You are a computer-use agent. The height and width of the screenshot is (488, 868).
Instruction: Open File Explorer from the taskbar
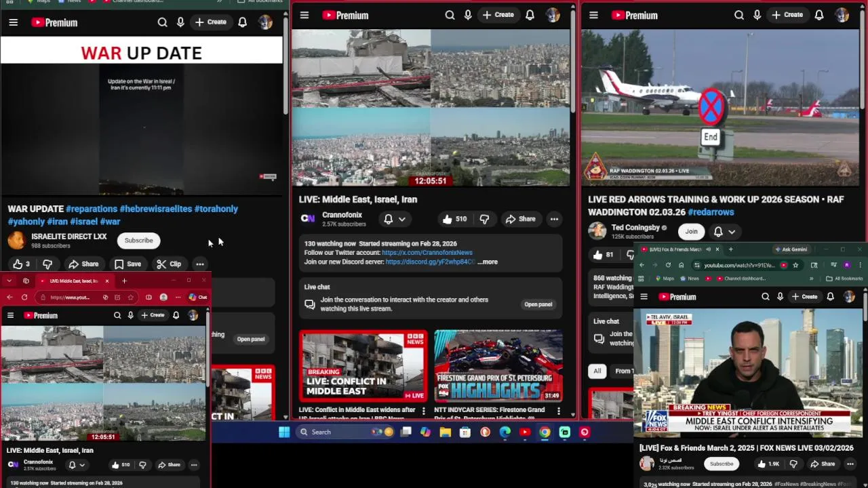coord(445,432)
